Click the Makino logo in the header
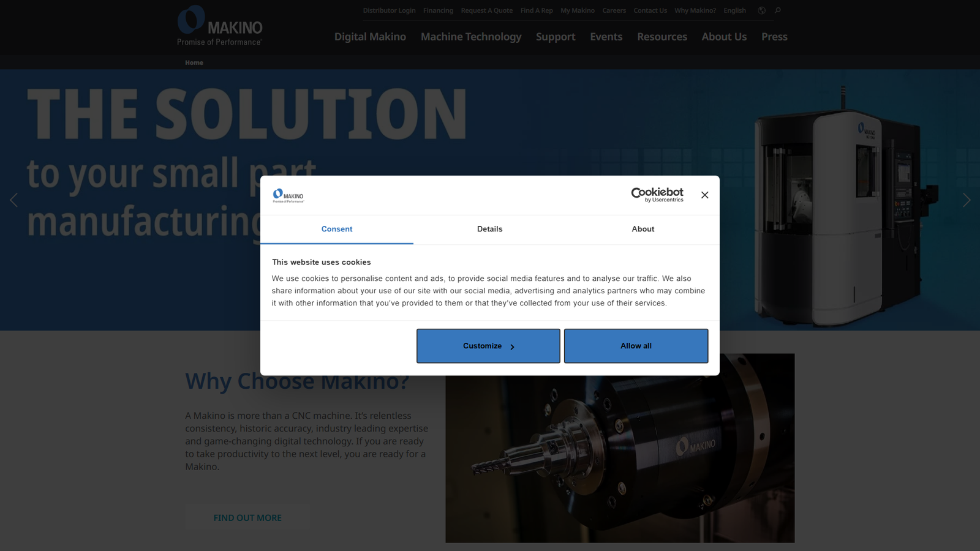 pyautogui.click(x=219, y=26)
